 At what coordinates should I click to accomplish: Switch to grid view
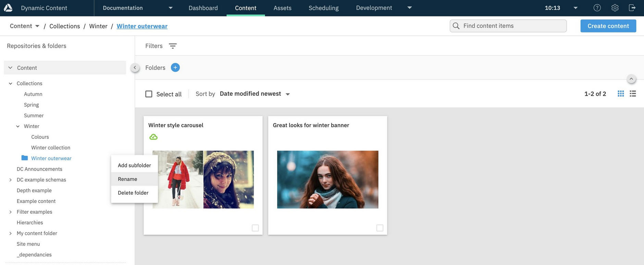(x=621, y=94)
